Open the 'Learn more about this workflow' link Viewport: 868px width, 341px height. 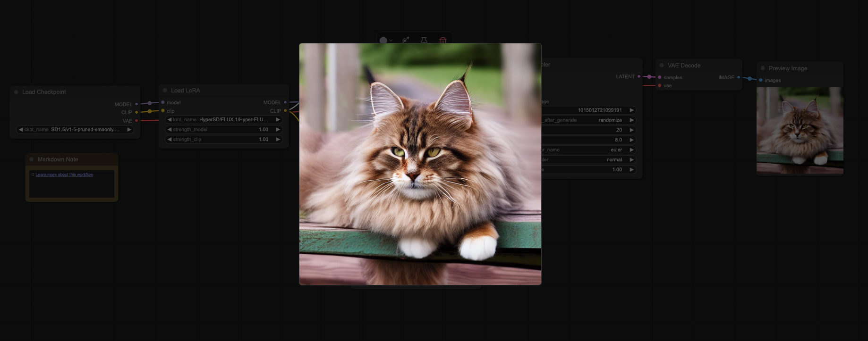[x=64, y=175]
